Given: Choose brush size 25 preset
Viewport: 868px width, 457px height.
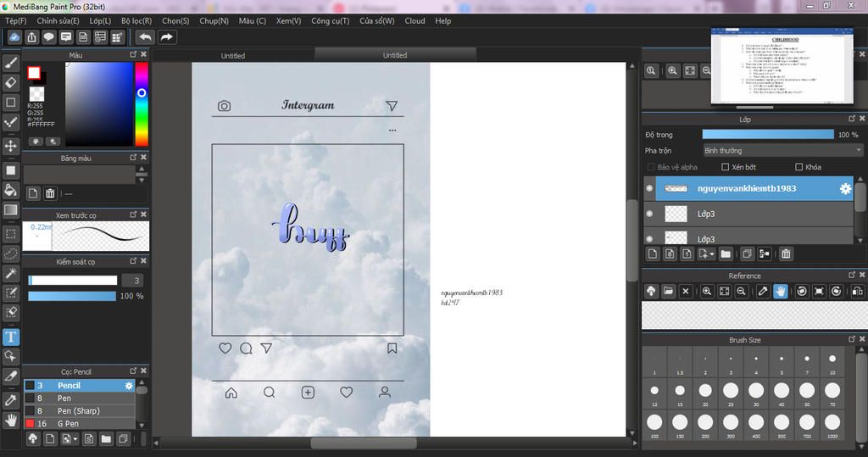Looking at the screenshot, I should (x=731, y=394).
